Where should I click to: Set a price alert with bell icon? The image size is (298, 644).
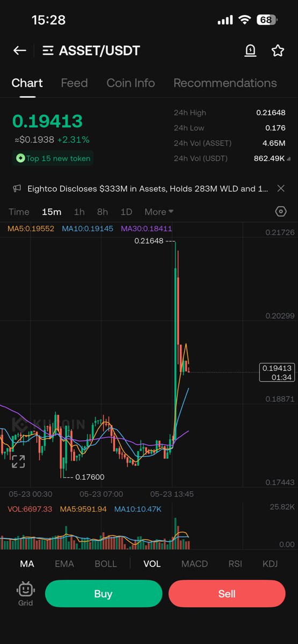tap(250, 50)
